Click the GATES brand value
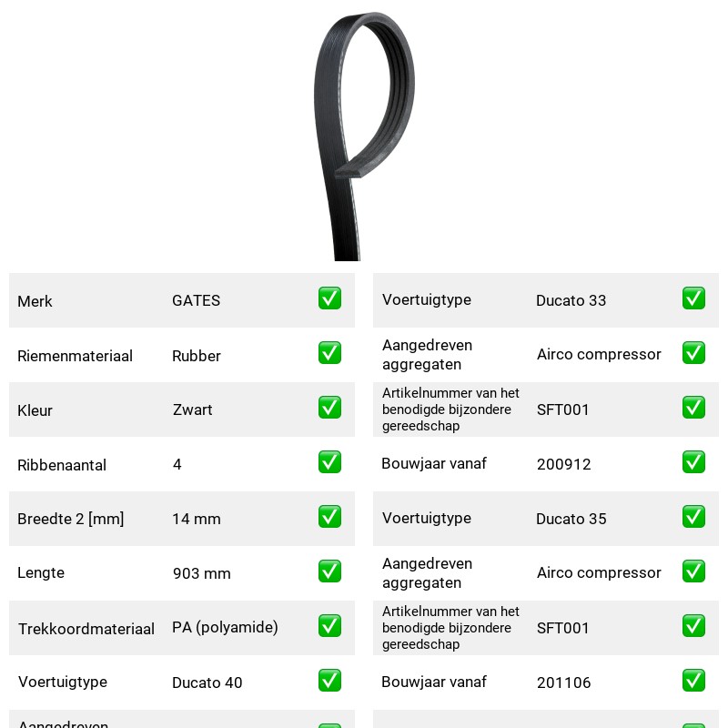This screenshot has width=728, height=728. 196,300
